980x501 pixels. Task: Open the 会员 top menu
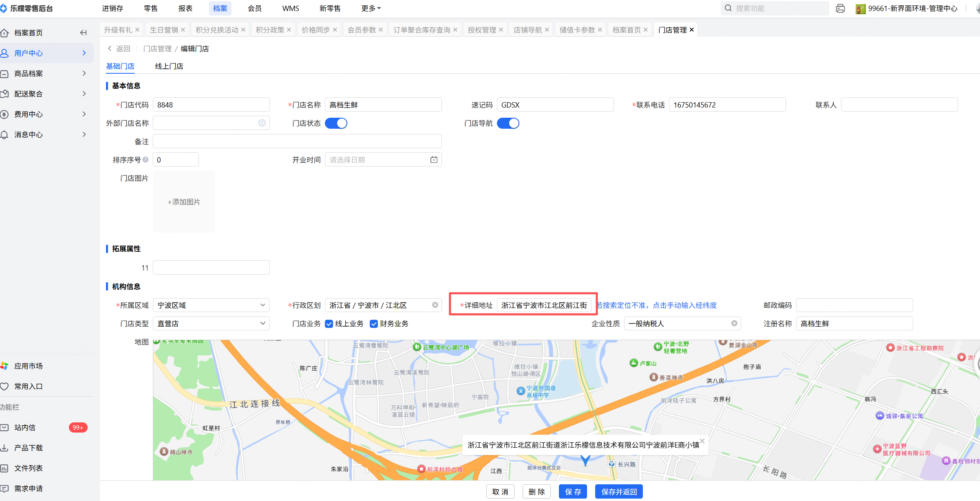click(254, 8)
